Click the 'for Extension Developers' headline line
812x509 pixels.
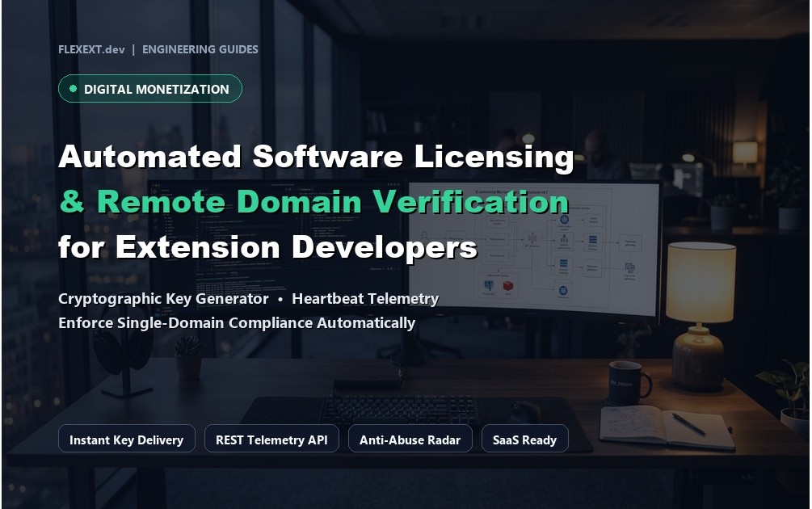[267, 247]
